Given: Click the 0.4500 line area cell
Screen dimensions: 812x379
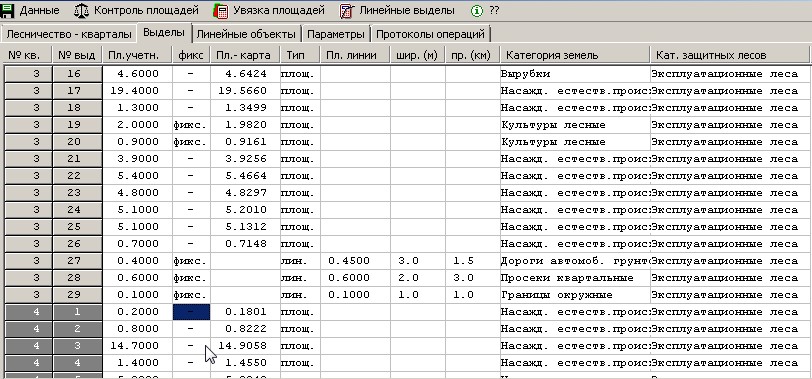Looking at the screenshot, I should coord(355,260).
